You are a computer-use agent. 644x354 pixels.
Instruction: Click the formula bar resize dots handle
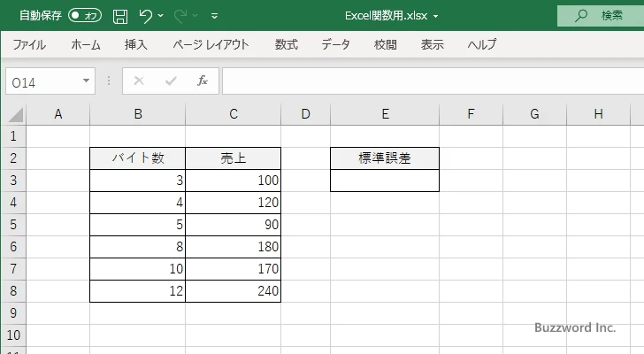coord(109,81)
